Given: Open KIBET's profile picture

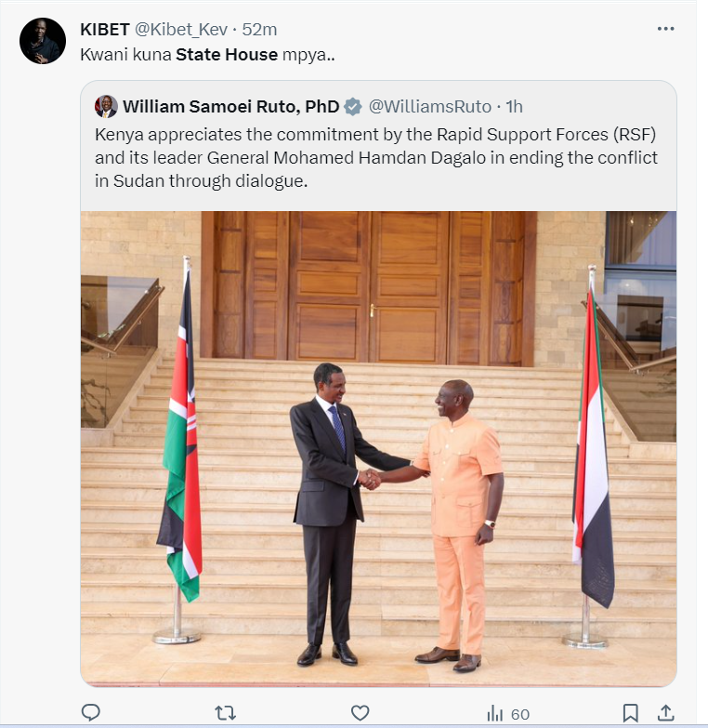Looking at the screenshot, I should [43, 41].
